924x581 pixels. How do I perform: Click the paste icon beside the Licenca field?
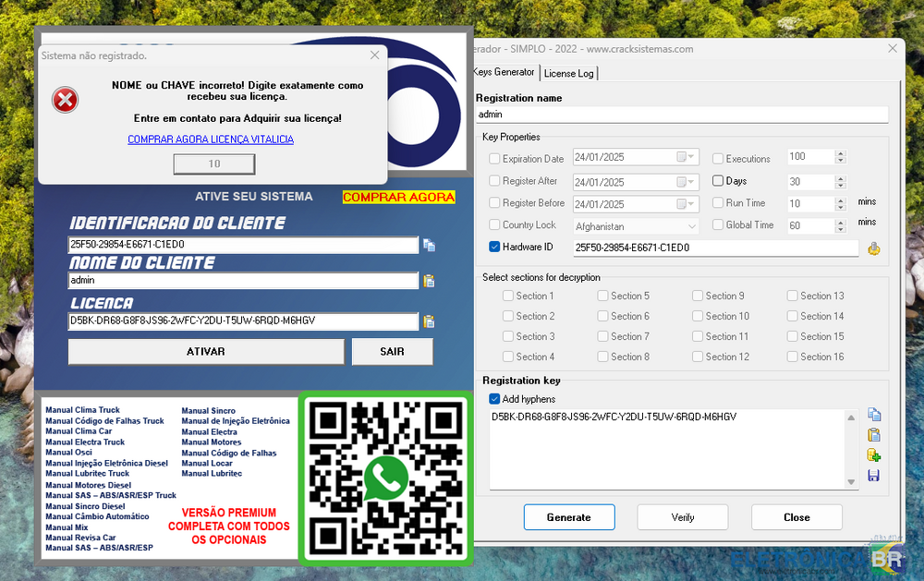(x=429, y=321)
